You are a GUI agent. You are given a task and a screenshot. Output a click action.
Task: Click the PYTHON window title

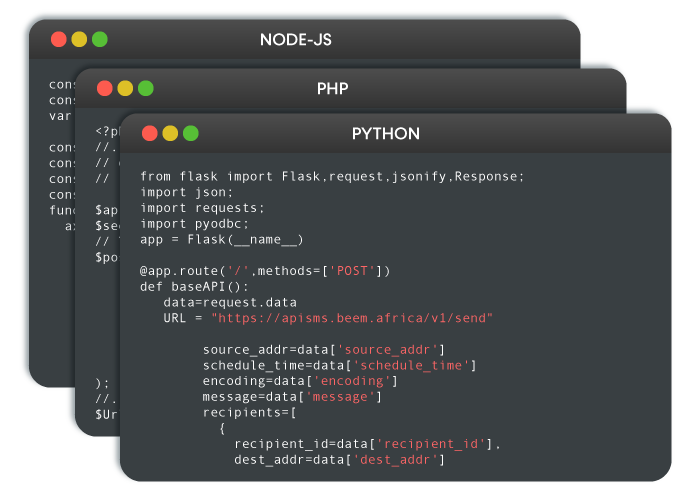coord(386,133)
